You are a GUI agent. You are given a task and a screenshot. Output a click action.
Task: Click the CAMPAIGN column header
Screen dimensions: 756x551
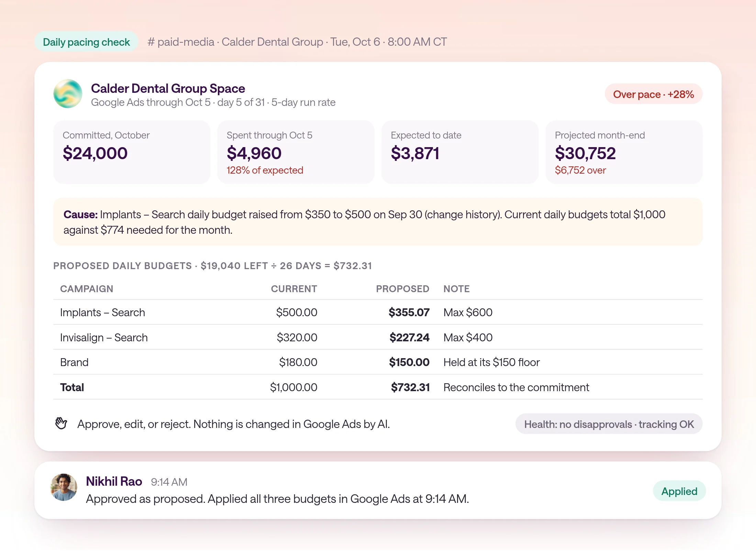[87, 289]
